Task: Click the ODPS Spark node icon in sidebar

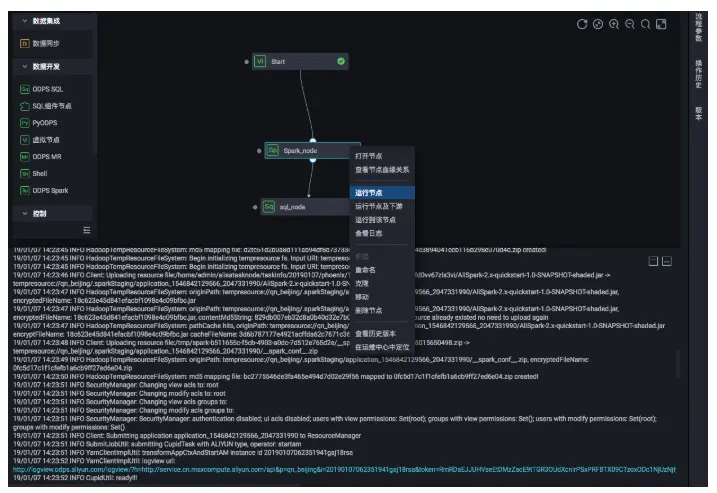Action: [25, 191]
